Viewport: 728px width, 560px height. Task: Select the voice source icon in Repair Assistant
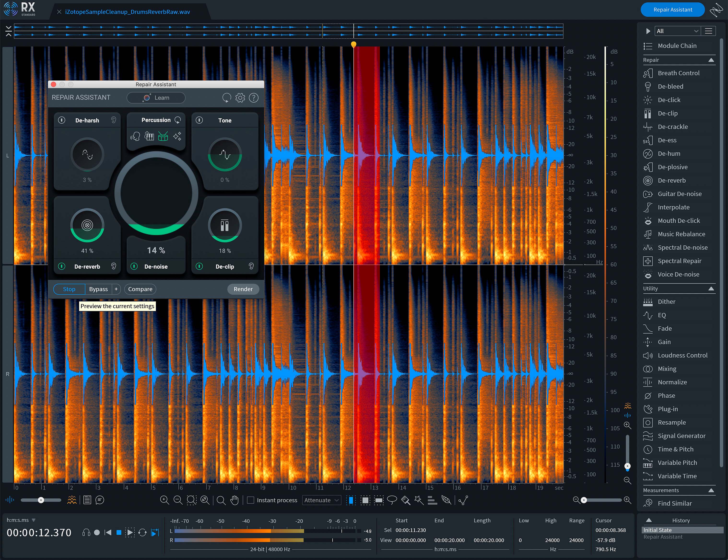135,136
